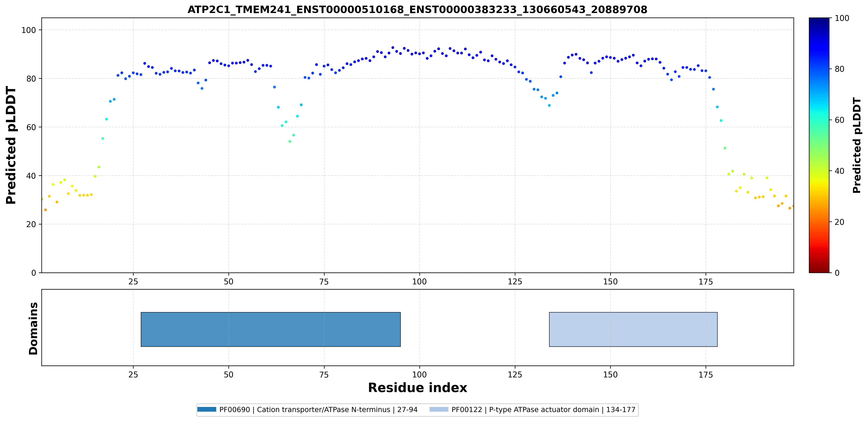Click the domains panel x-axis tick 25
868x422 pixels.
(x=133, y=375)
